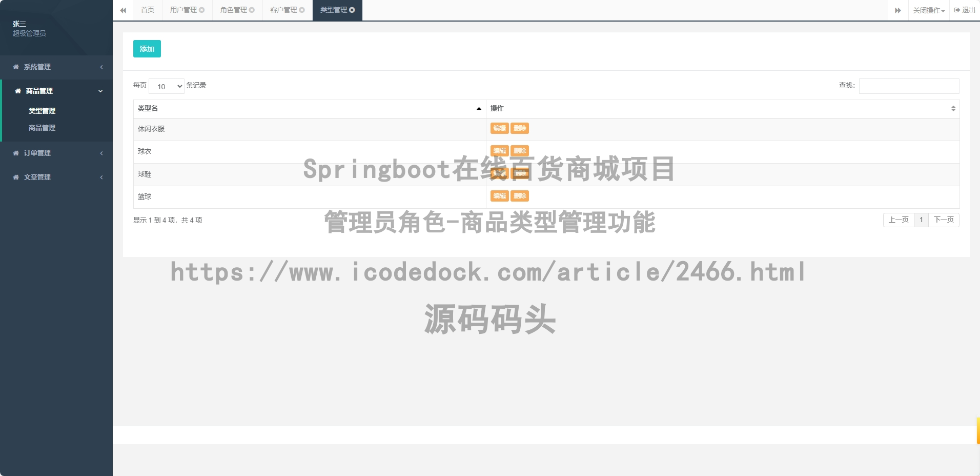Viewport: 980px width, 476px height.
Task: Sort ascending arrow on 类型名 column
Action: tap(479, 109)
